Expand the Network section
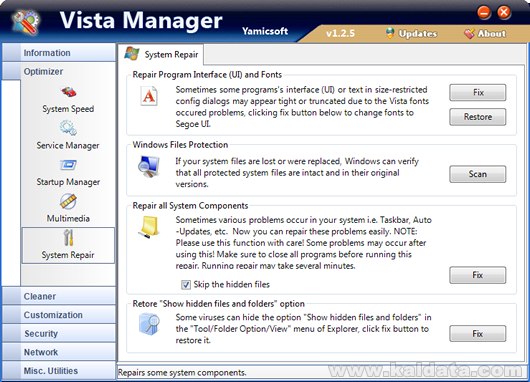Screen dimensions: 530x382 tap(59, 352)
